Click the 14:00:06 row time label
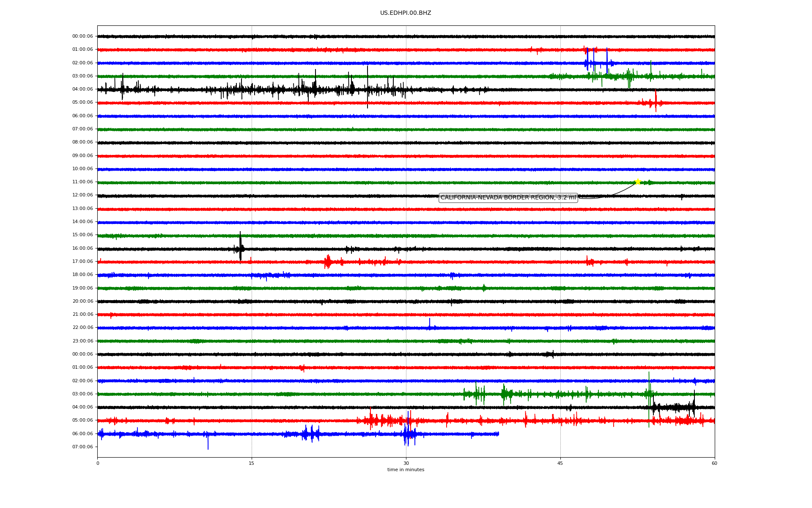This screenshot has height=508, width=812. (x=82, y=222)
